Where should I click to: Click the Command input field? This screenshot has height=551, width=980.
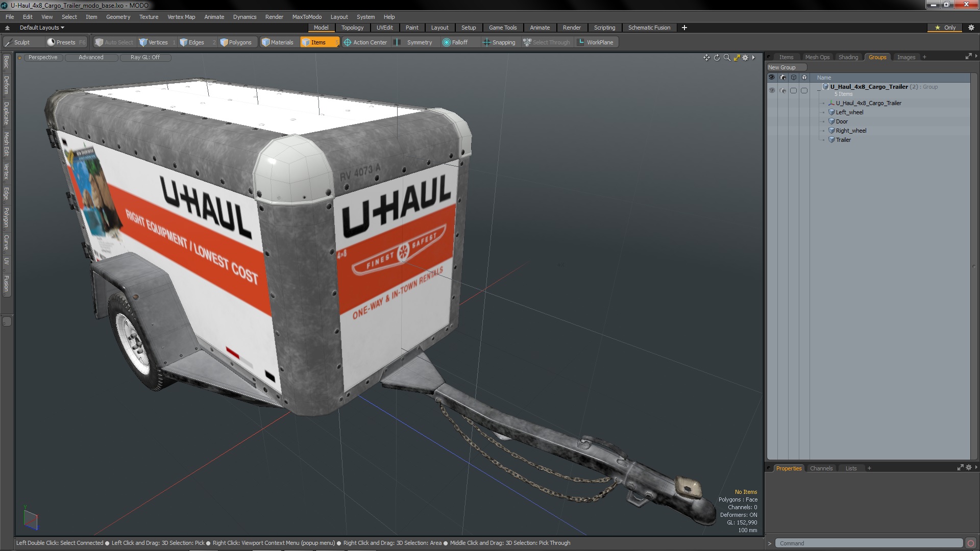(x=869, y=543)
